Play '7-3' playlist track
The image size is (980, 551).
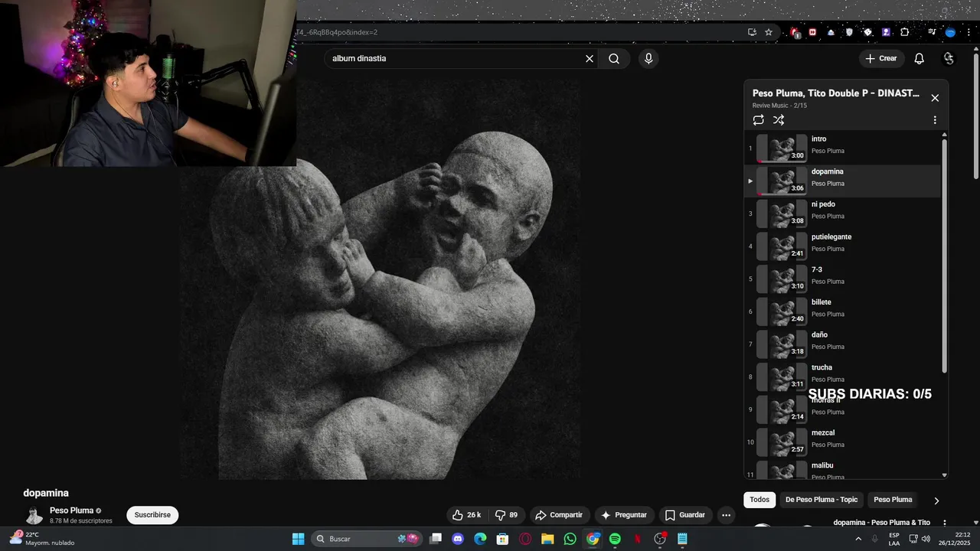842,279
